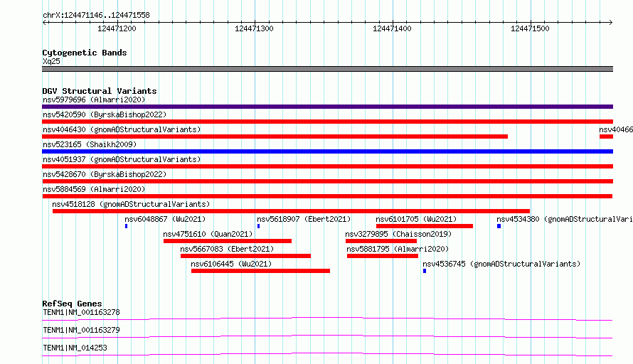
Task: Click the nsv5979696 (Almarri2020) purple variant bar
Action: [327, 107]
